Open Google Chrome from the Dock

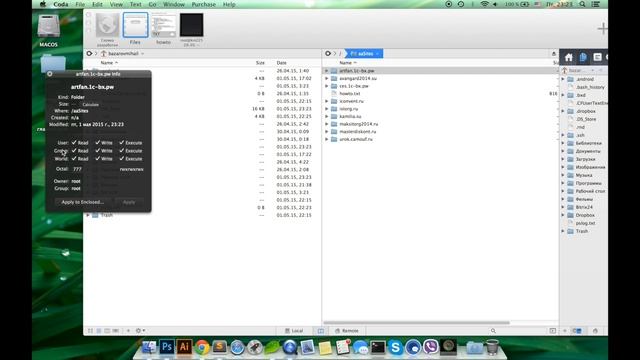pyautogui.click(x=202, y=347)
